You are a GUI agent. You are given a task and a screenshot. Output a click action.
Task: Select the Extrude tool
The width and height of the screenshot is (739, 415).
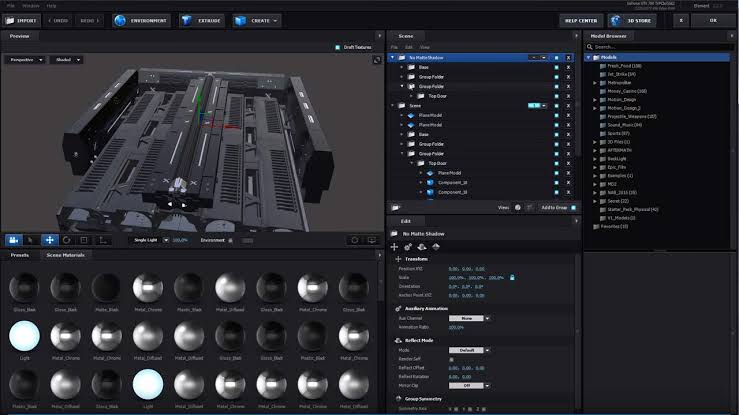202,21
